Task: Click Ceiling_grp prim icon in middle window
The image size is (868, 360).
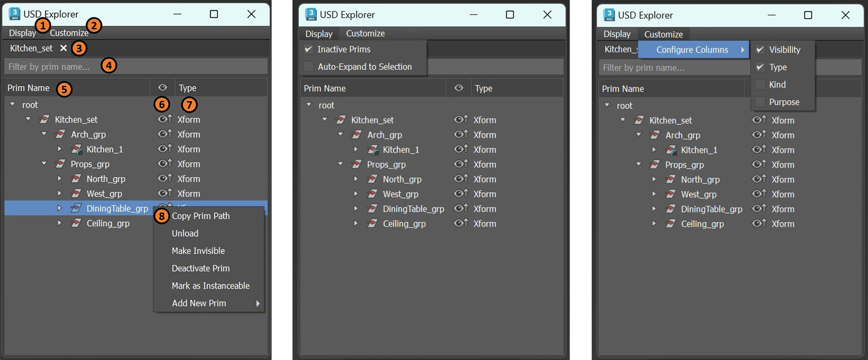Action: click(373, 224)
